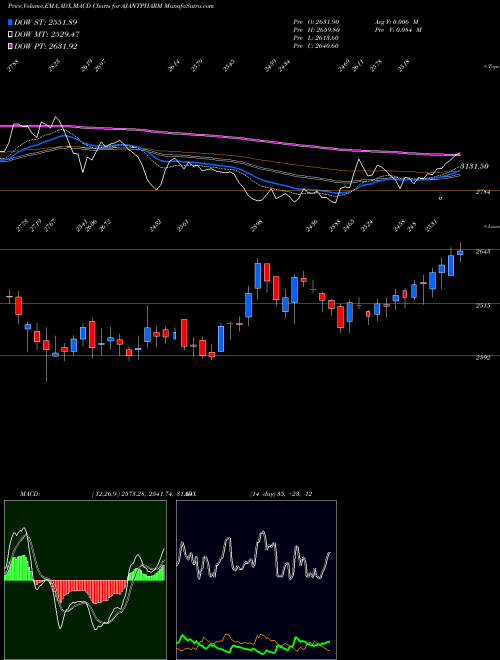Click the Pre L: 2613.60 value
500x660 pixels.
tap(316, 37)
